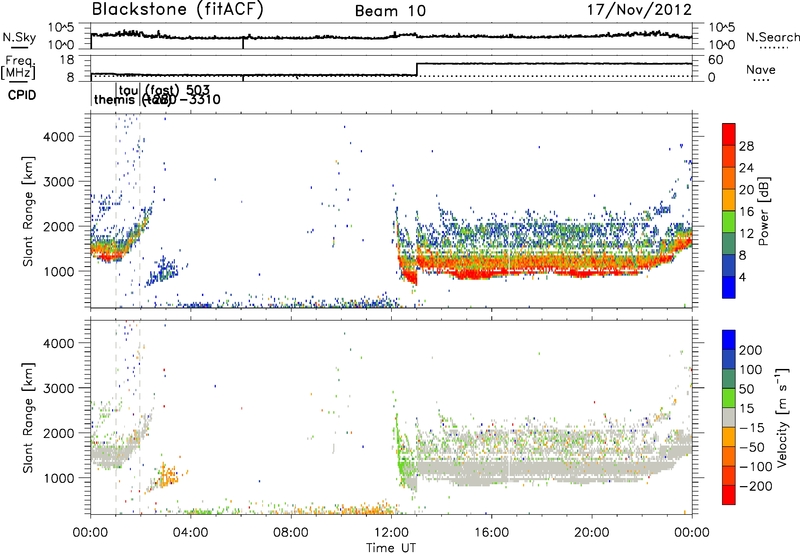Pick the red below -200 velocity swatch

[x=729, y=495]
